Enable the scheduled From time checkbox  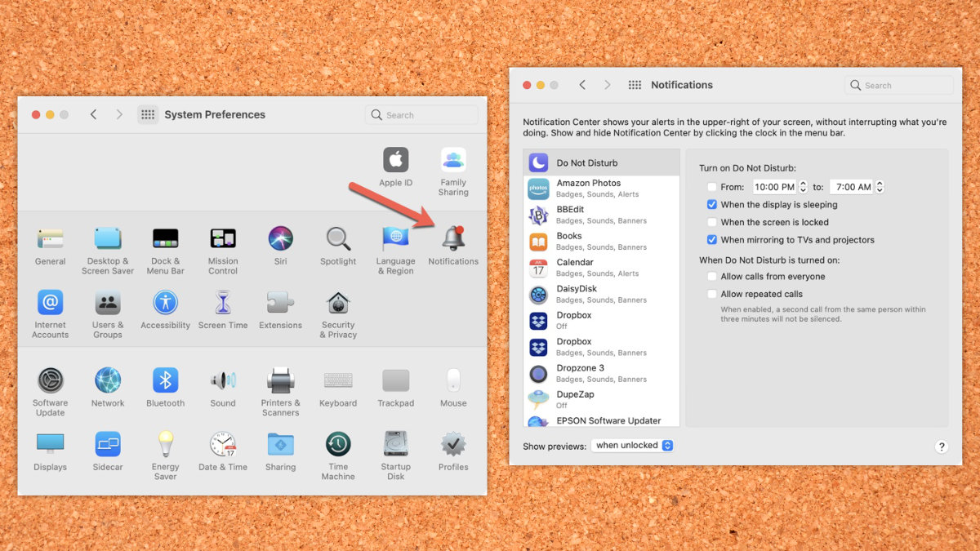point(712,187)
